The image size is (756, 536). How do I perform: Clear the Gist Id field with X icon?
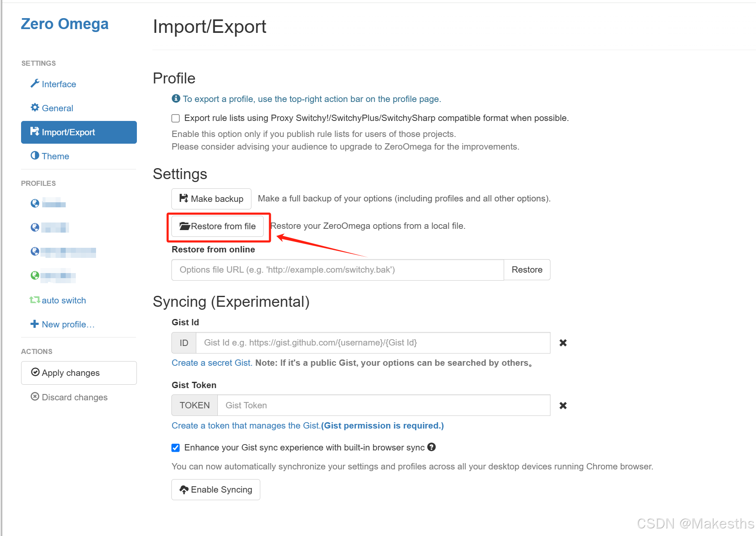click(563, 343)
